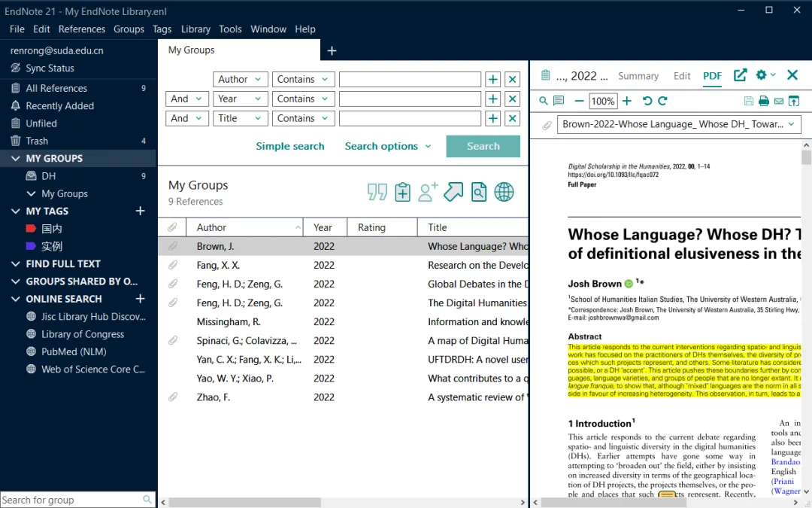Click the Author search text field
This screenshot has height=508, width=812.
(x=411, y=79)
